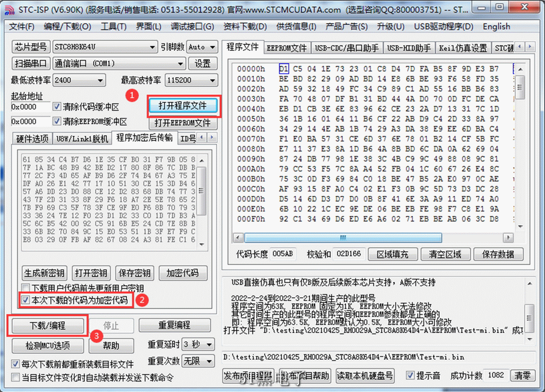Screen dimensions: 545x392
Task: Click first 起始地址 0x0000 input field
Action: [x=30, y=107]
